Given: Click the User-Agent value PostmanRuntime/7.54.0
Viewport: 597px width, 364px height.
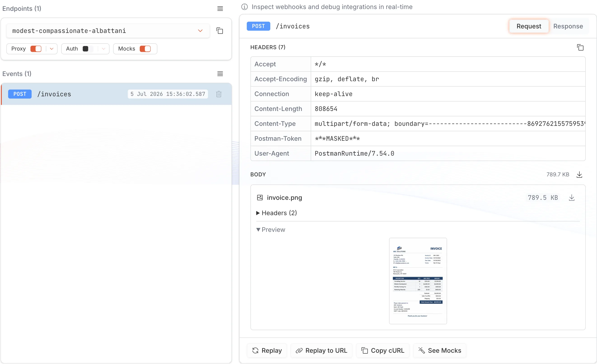Looking at the screenshot, I should point(354,153).
